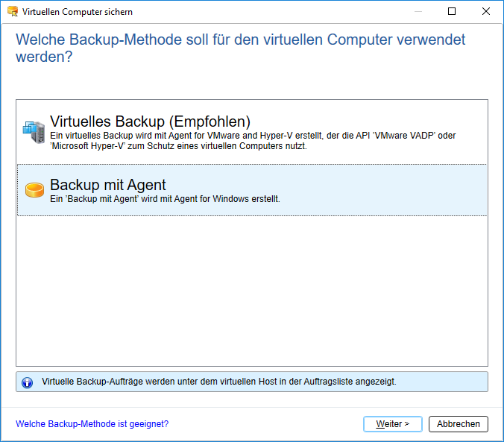The image size is (504, 442).
Task: Click the Agent for Windows description line
Action: point(165,199)
